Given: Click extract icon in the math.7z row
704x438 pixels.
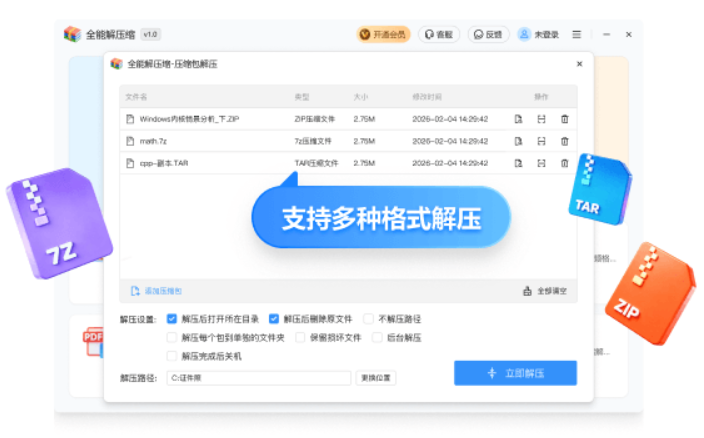Looking at the screenshot, I should click(541, 141).
